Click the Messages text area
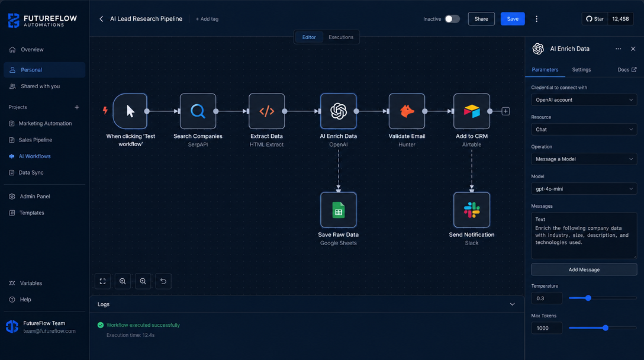The image size is (644, 360). coord(584,236)
